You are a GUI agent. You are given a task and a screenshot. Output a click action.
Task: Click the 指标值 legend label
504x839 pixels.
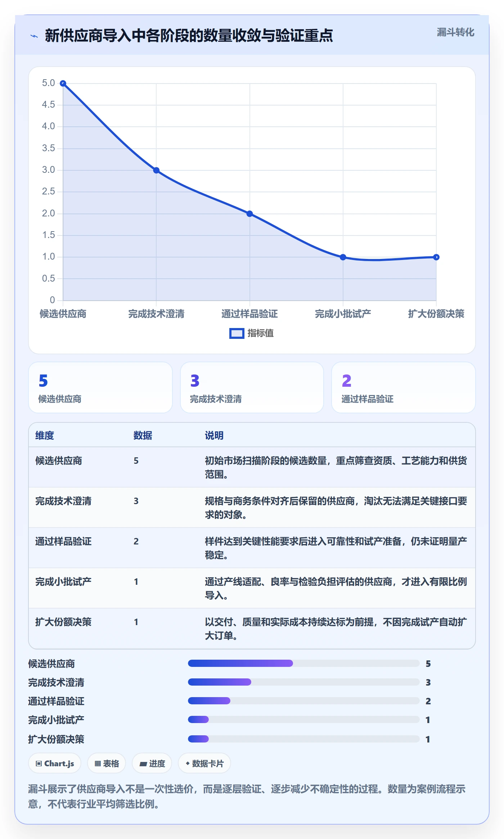260,333
